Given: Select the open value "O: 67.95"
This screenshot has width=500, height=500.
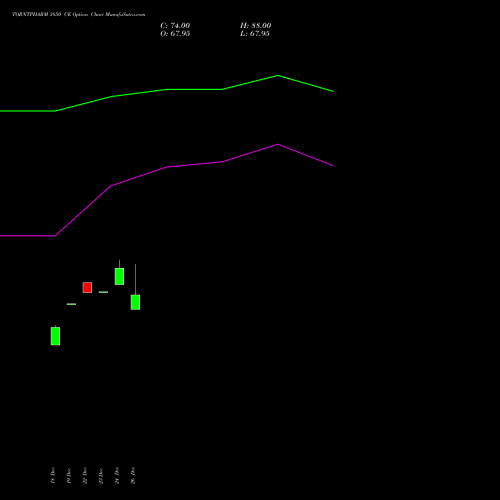Looking at the screenshot, I should point(175,34).
